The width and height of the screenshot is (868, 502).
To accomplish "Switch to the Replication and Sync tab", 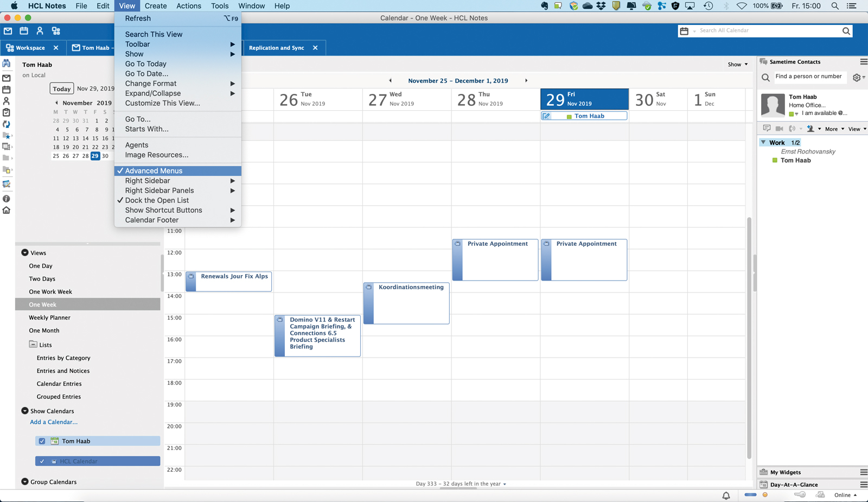I will click(x=277, y=48).
